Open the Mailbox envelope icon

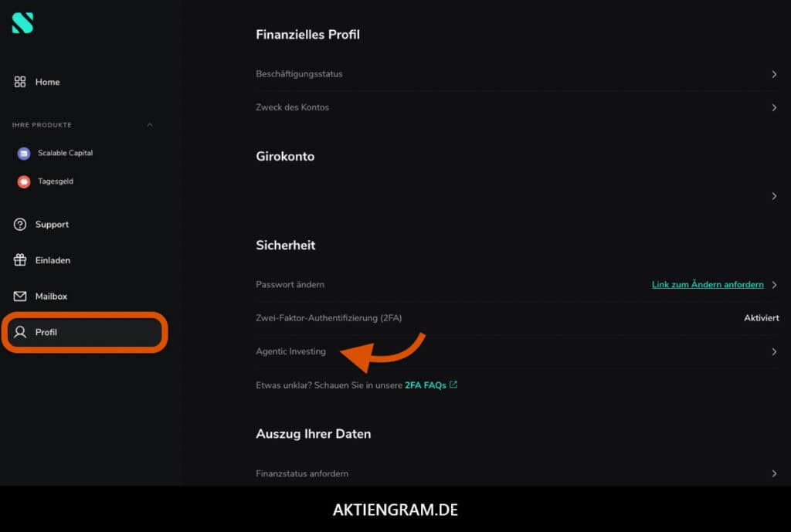(19, 296)
